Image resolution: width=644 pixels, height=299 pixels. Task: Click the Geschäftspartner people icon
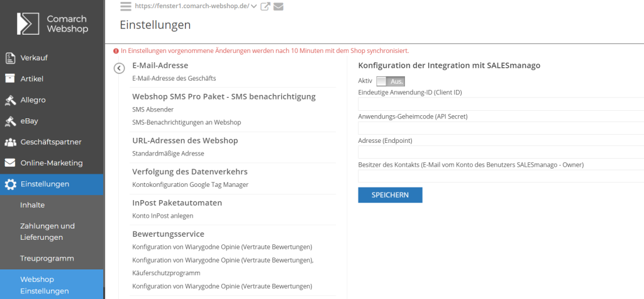coord(10,142)
